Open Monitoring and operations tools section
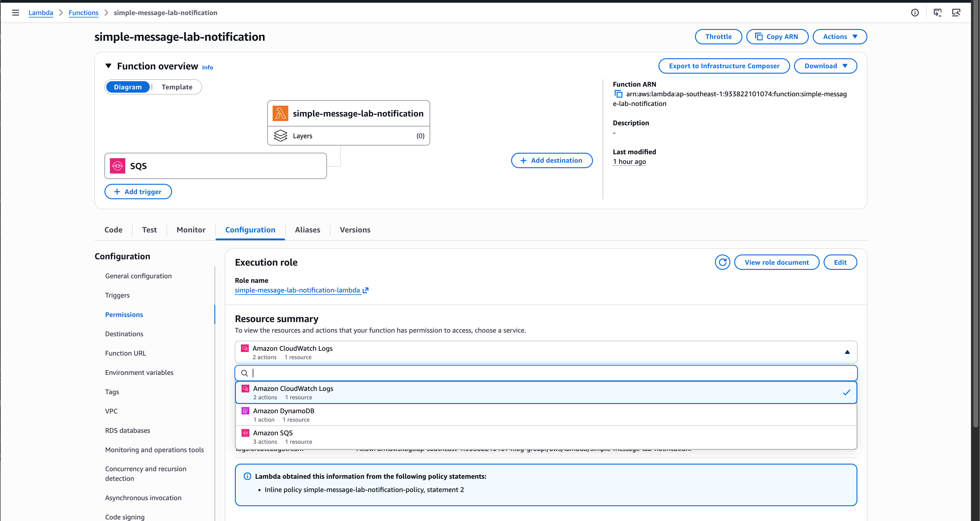Viewport: 980px width, 521px height. (x=154, y=450)
